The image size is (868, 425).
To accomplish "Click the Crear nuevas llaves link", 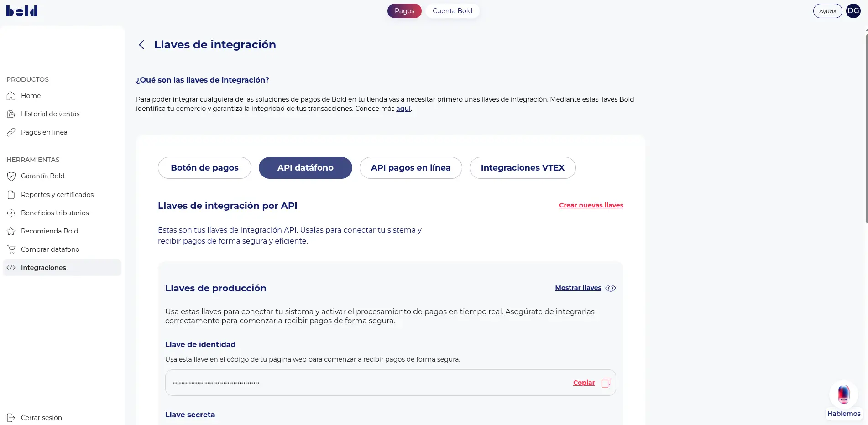I will click(591, 205).
